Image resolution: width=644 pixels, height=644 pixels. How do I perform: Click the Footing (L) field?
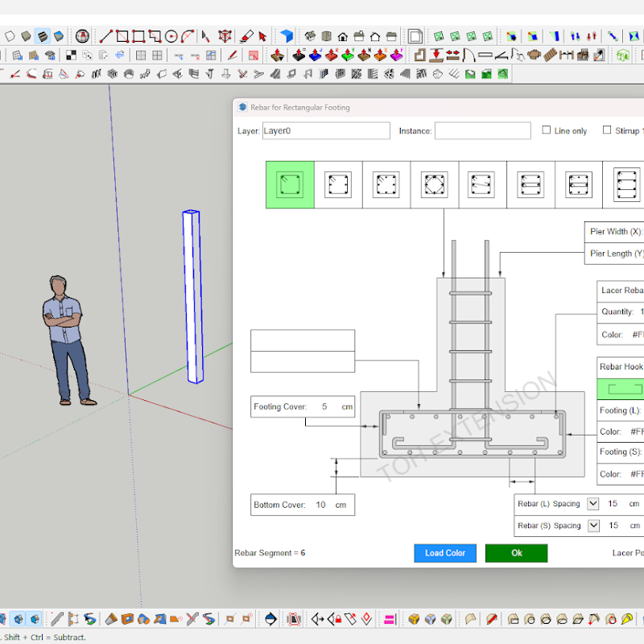coord(620,411)
